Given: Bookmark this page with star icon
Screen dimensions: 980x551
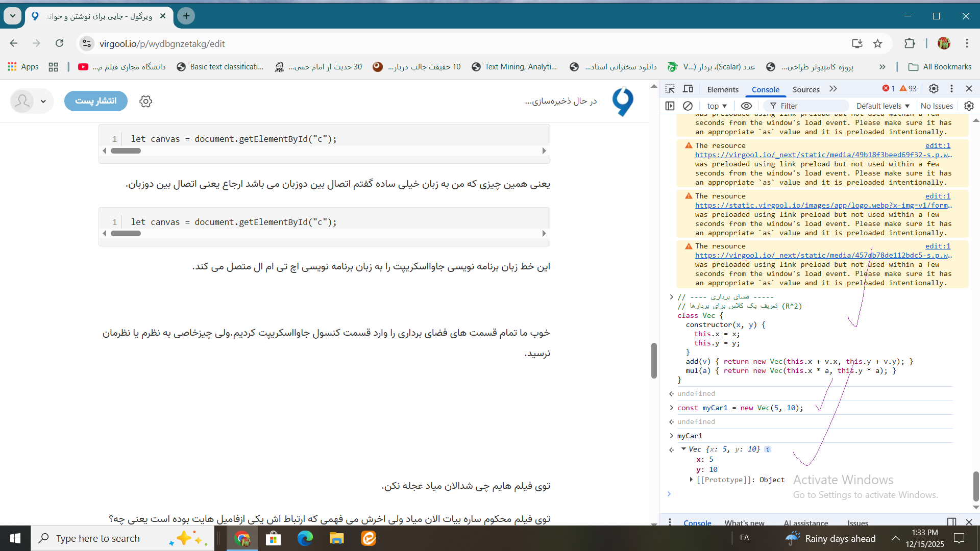Looking at the screenshot, I should (877, 44).
